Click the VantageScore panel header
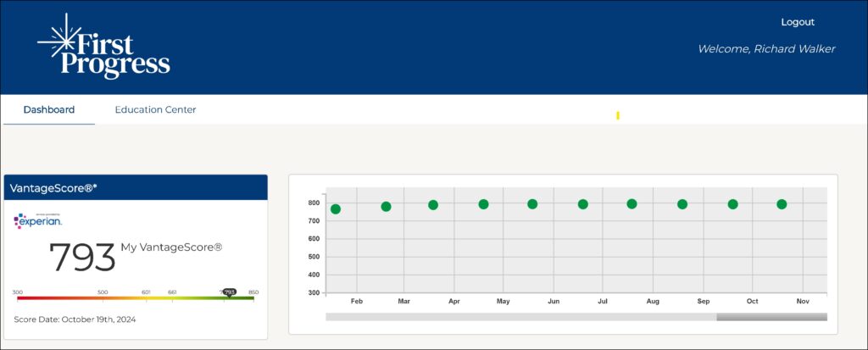 click(x=136, y=187)
